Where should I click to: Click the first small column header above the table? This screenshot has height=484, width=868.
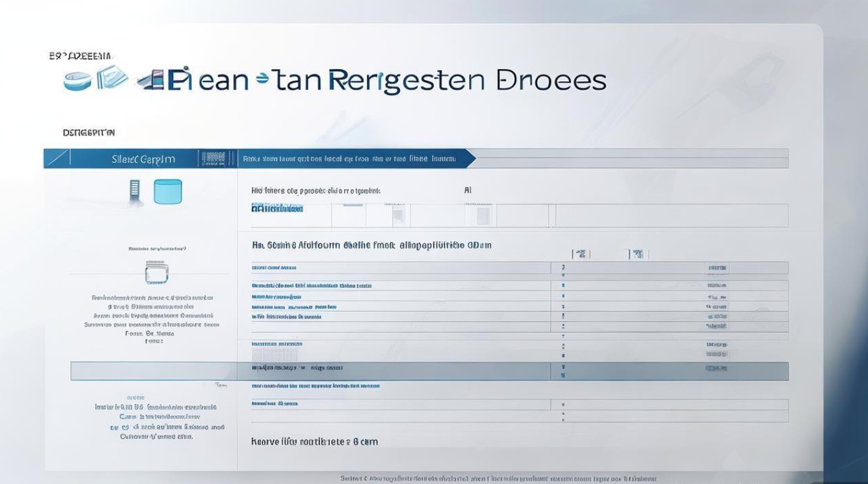(580, 254)
